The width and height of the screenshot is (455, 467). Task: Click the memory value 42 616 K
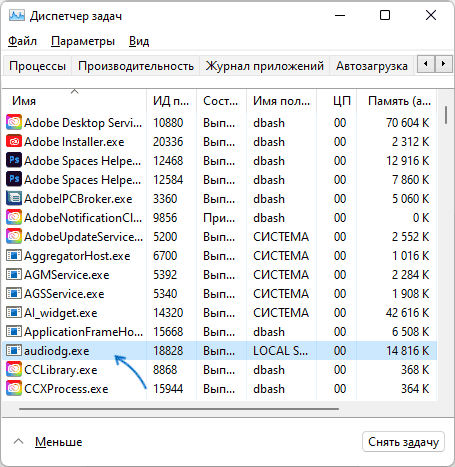point(407,313)
